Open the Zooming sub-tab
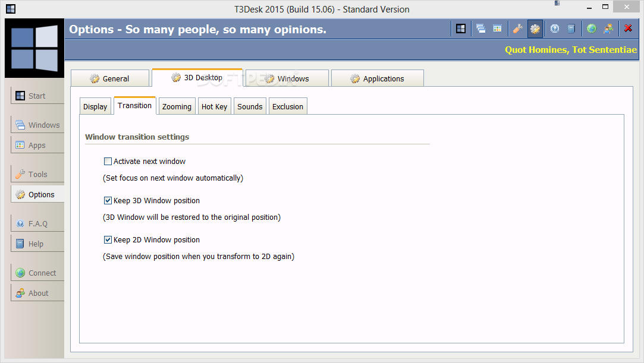Image resolution: width=644 pixels, height=363 pixels. pos(177,107)
